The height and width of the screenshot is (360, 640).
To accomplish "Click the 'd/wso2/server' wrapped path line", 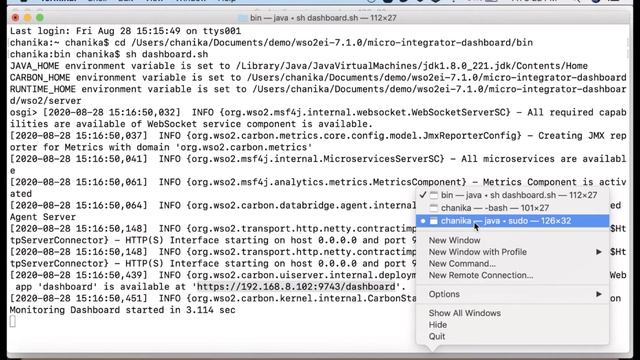I will pyautogui.click(x=46, y=101).
